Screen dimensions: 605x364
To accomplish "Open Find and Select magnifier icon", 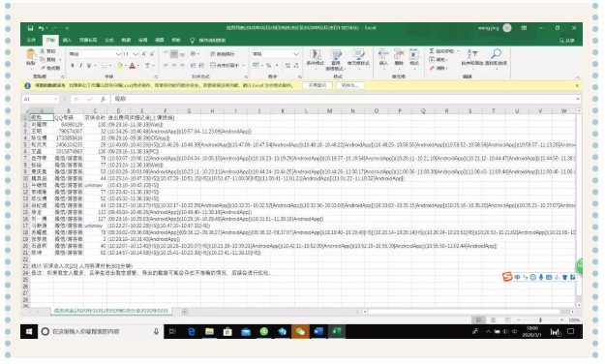I will 497,53.
